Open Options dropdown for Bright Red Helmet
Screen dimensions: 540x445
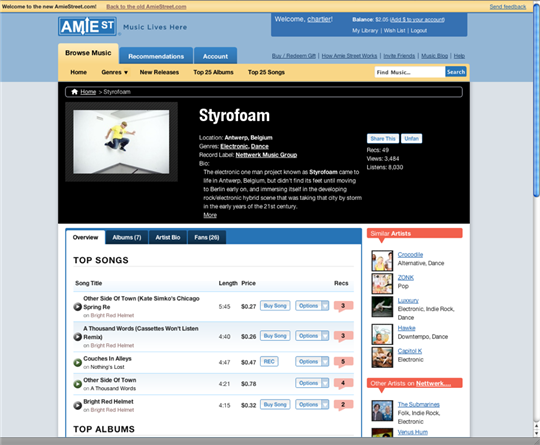click(x=312, y=404)
